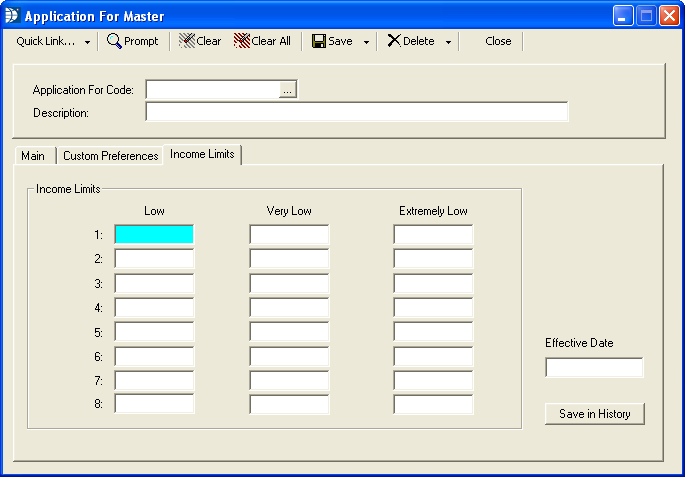Image resolution: width=685 pixels, height=477 pixels.
Task: Expand the Delete dropdown arrow
Action: pyautogui.click(x=448, y=42)
